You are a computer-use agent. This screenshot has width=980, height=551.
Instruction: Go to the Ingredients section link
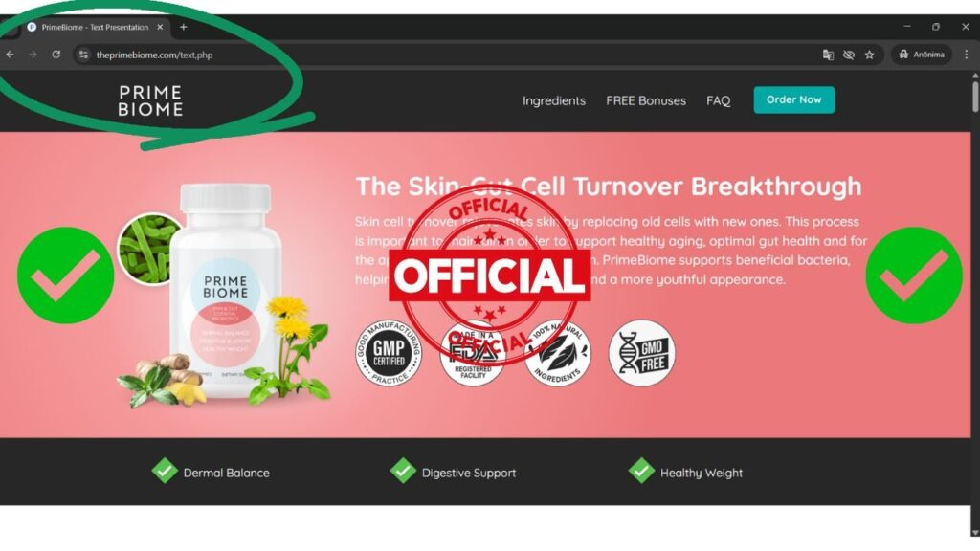[554, 100]
